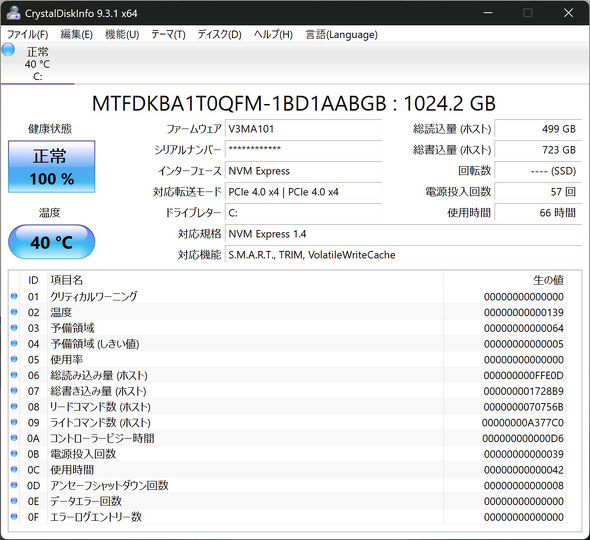Click the NVM Express interface field
Image resolution: width=590 pixels, height=540 pixels.
point(304,171)
